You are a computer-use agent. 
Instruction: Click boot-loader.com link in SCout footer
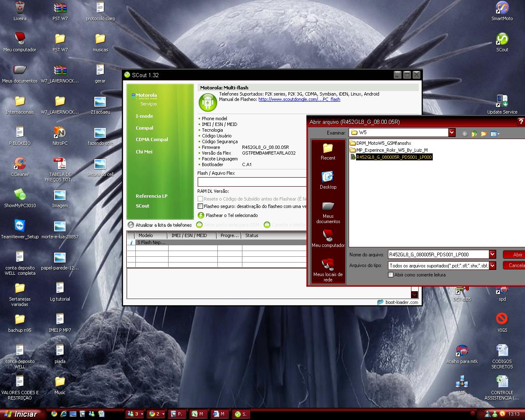[x=398, y=302]
